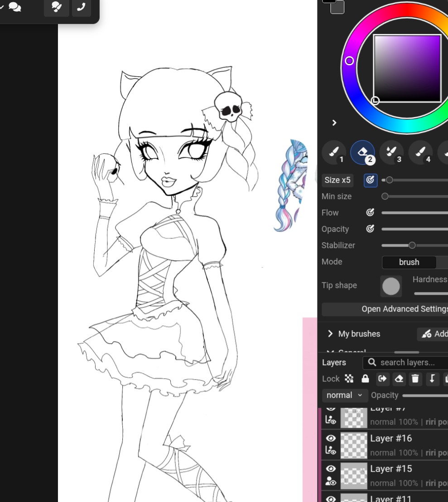Click the delete layer trash icon
448x502 pixels.
[415, 379]
